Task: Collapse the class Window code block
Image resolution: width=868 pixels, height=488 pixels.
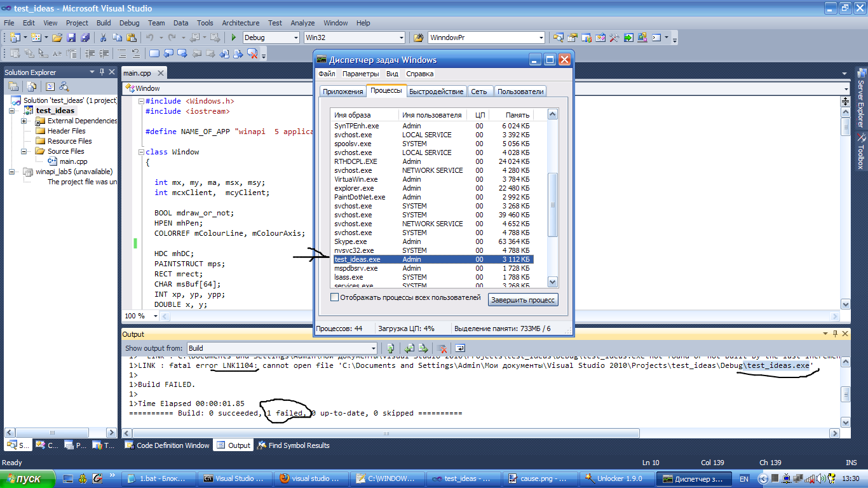Action: [141, 152]
